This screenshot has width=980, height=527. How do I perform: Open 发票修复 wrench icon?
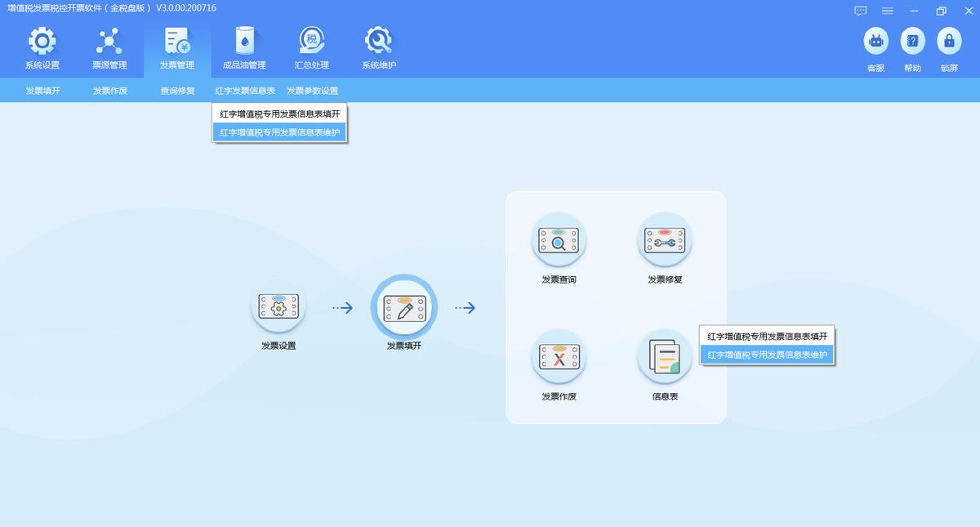tap(665, 240)
